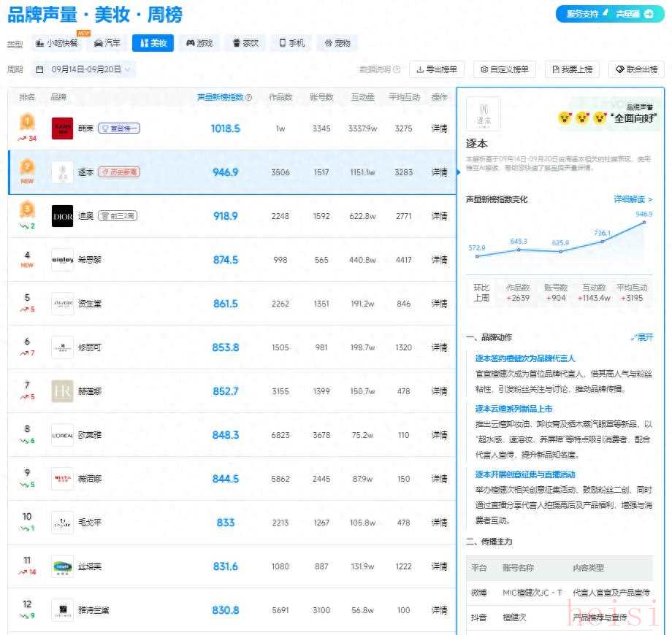Click the 导出榜单 export button

pyautogui.click(x=437, y=70)
